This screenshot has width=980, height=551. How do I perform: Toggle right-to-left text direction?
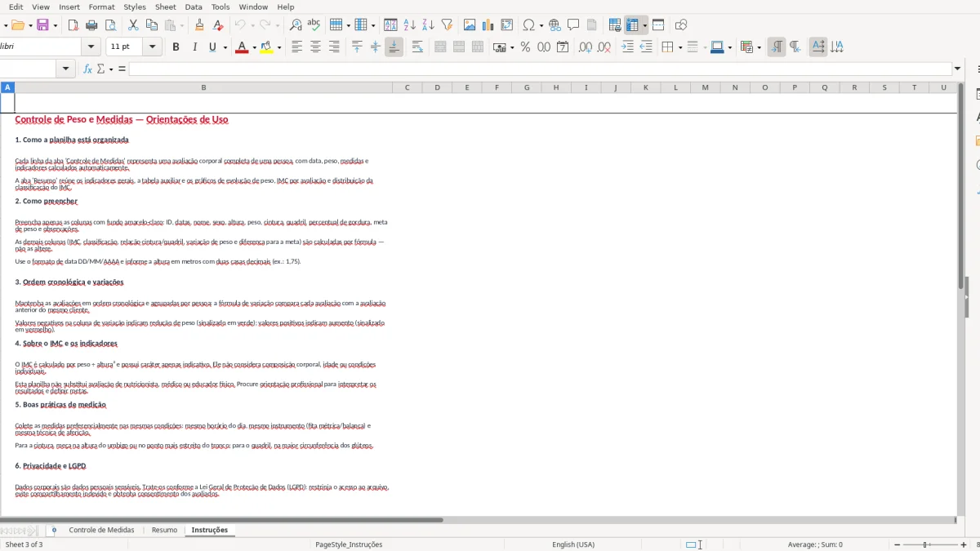click(x=795, y=47)
